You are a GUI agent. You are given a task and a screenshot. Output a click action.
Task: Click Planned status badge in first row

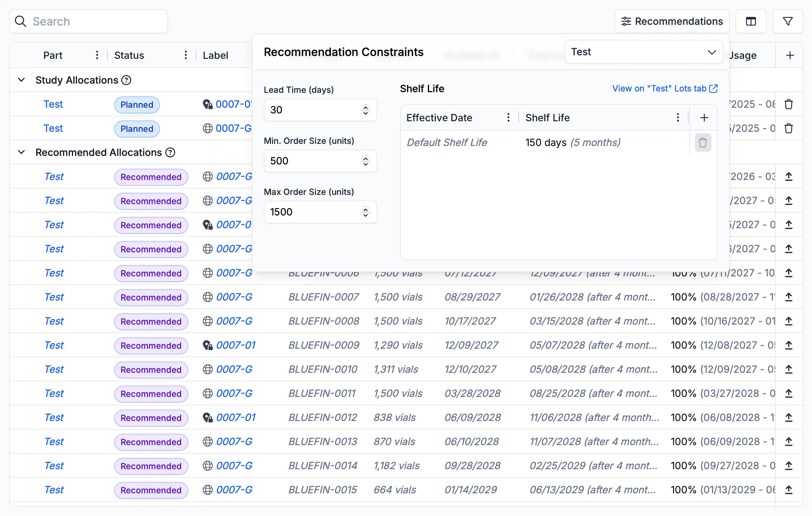tap(137, 105)
